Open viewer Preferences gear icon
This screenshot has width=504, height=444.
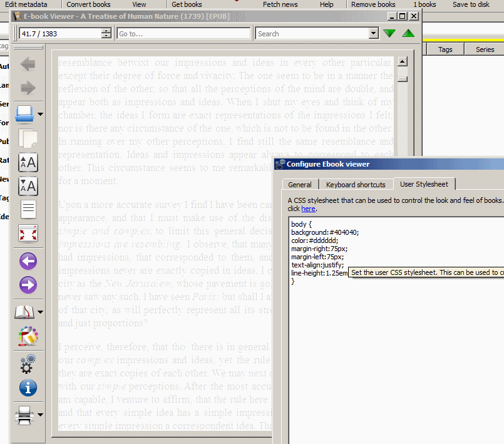28,364
